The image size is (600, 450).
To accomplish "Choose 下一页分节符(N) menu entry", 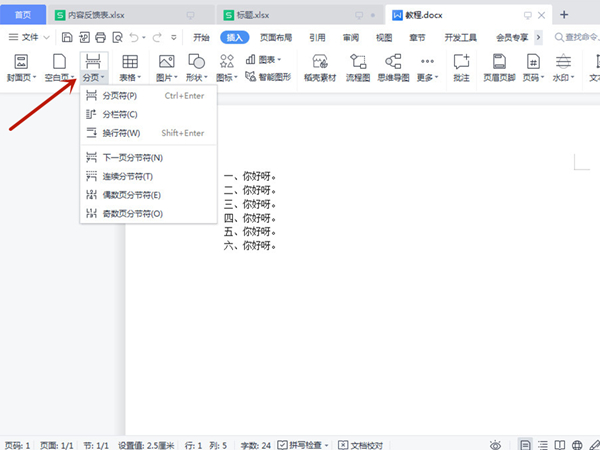I will click(x=132, y=158).
